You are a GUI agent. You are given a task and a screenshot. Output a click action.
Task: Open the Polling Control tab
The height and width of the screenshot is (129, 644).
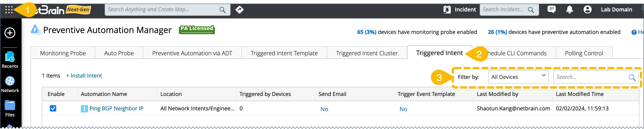(584, 53)
